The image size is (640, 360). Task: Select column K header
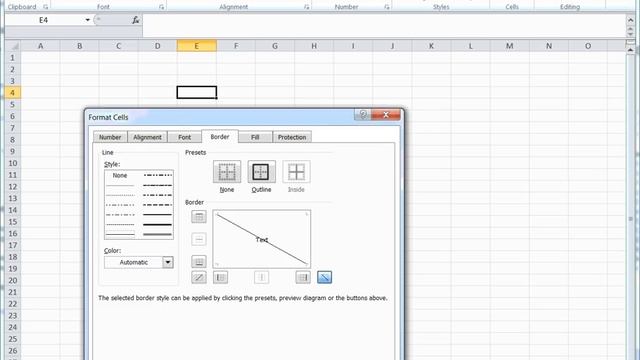[431, 46]
